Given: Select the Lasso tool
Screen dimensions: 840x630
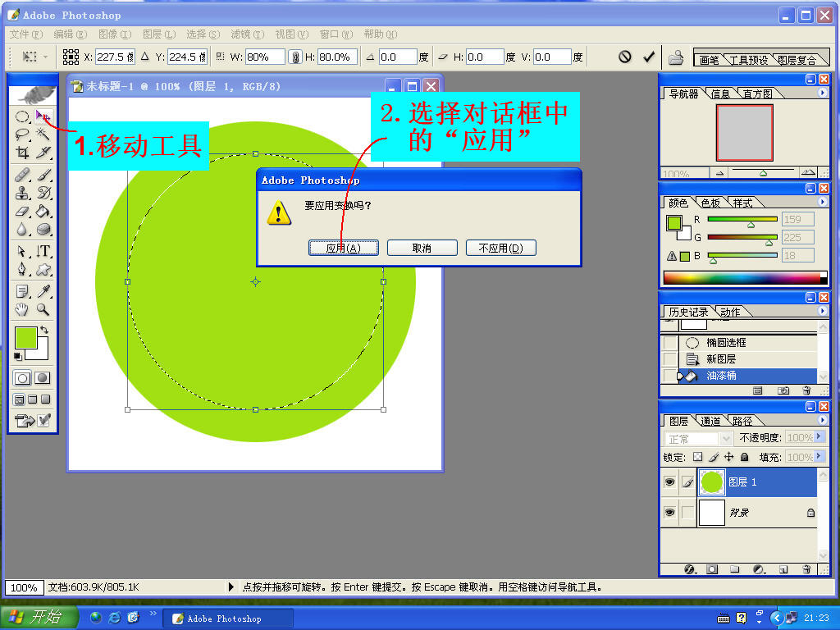Looking at the screenshot, I should pyautogui.click(x=22, y=134).
